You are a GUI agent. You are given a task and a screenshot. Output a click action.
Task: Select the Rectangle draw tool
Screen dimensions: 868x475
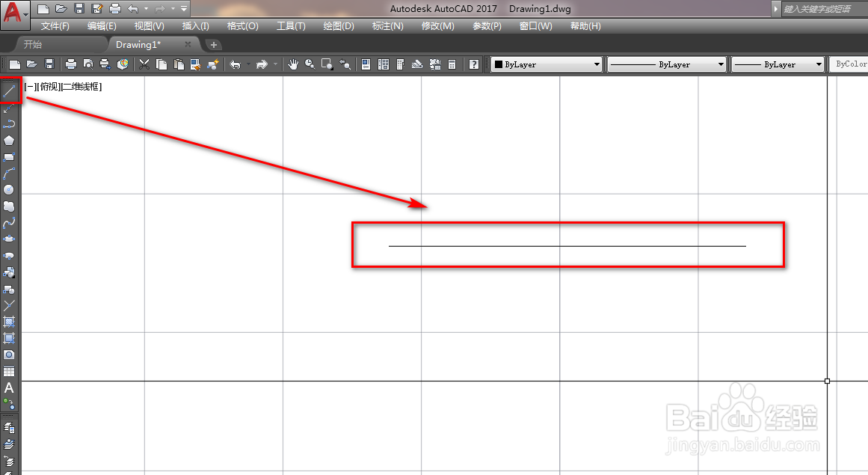click(x=9, y=157)
